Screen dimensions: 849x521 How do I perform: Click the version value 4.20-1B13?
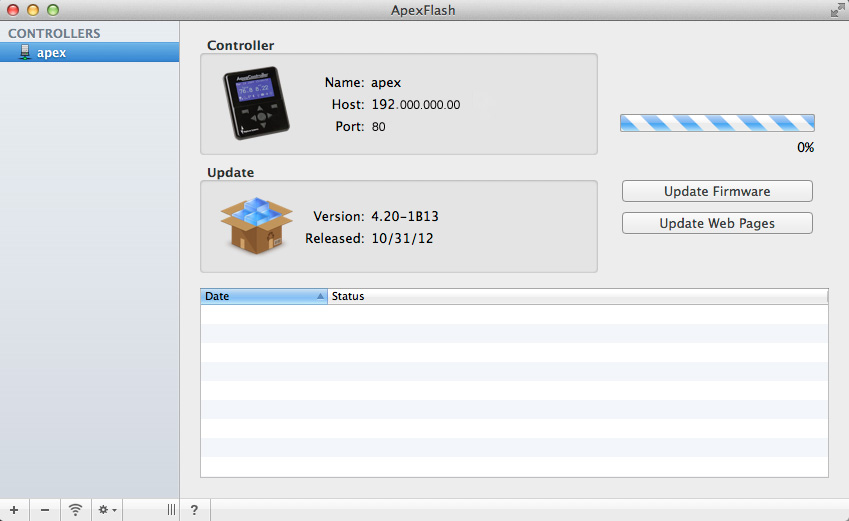405,217
